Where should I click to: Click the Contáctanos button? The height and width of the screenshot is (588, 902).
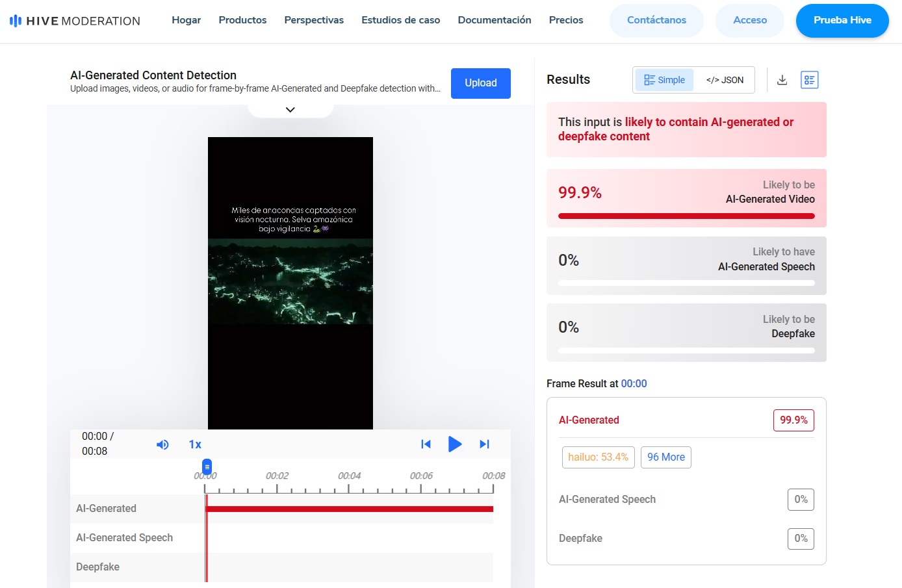coord(656,20)
